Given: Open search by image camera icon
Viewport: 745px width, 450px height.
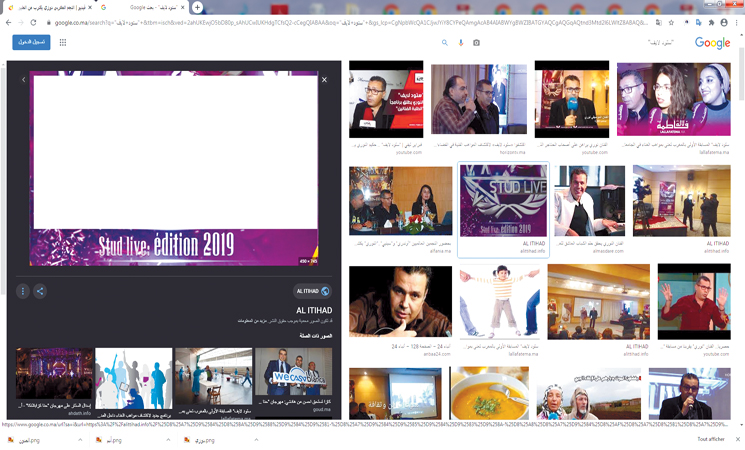Looking at the screenshot, I should tap(476, 43).
